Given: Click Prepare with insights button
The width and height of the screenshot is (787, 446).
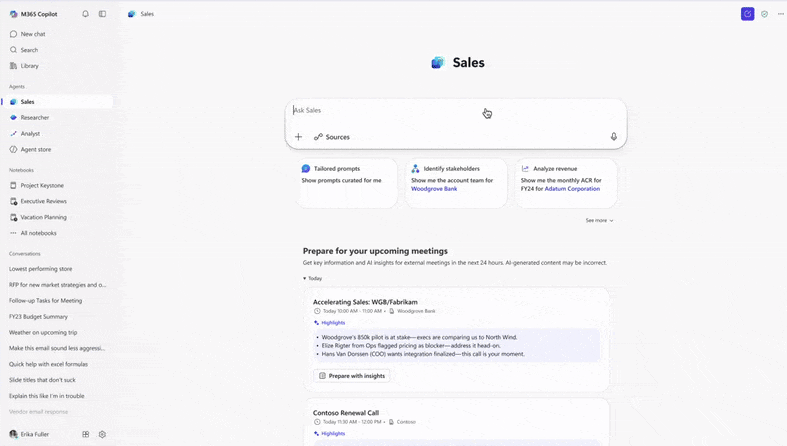Looking at the screenshot, I should coord(352,376).
